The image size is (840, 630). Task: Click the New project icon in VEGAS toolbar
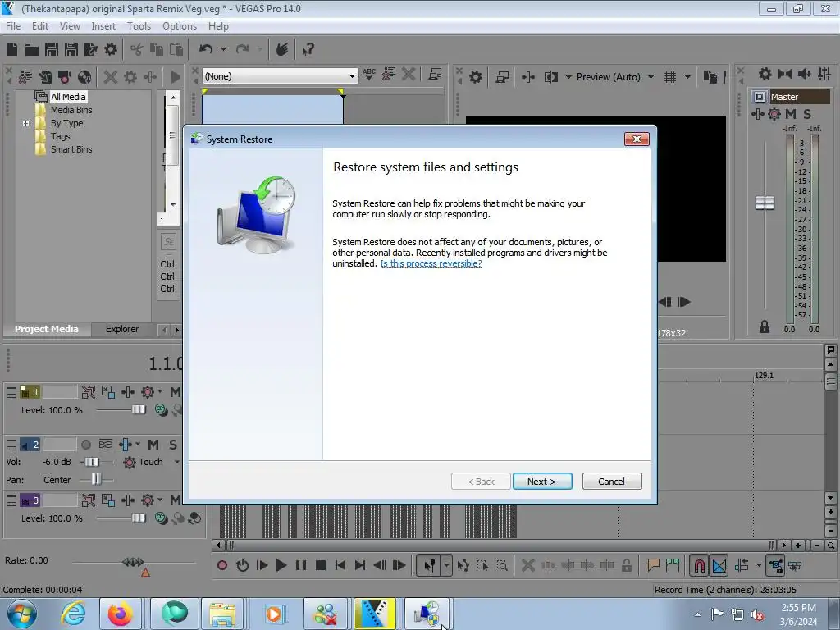tap(12, 49)
